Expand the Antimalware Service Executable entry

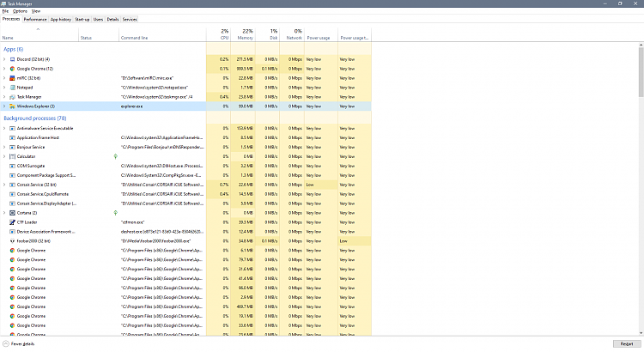click(4, 129)
